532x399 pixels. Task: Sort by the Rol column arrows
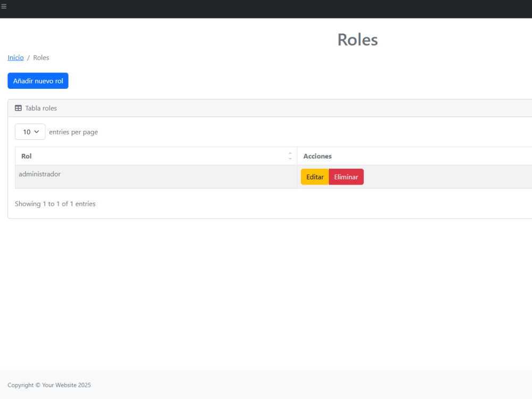point(290,156)
